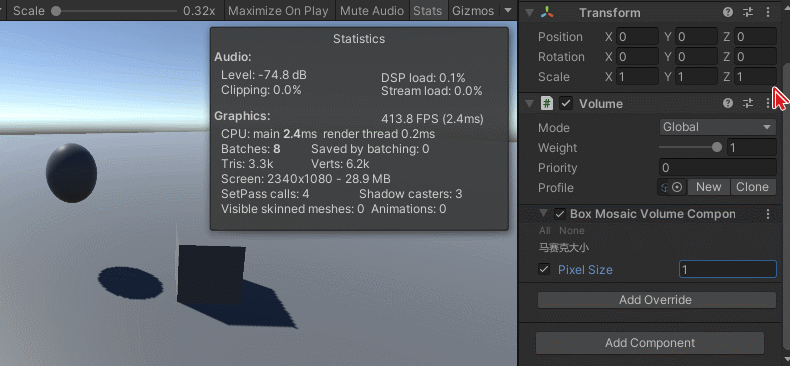
Task: Click 'Level: -74.8 dB' audio text
Action: pos(264,75)
